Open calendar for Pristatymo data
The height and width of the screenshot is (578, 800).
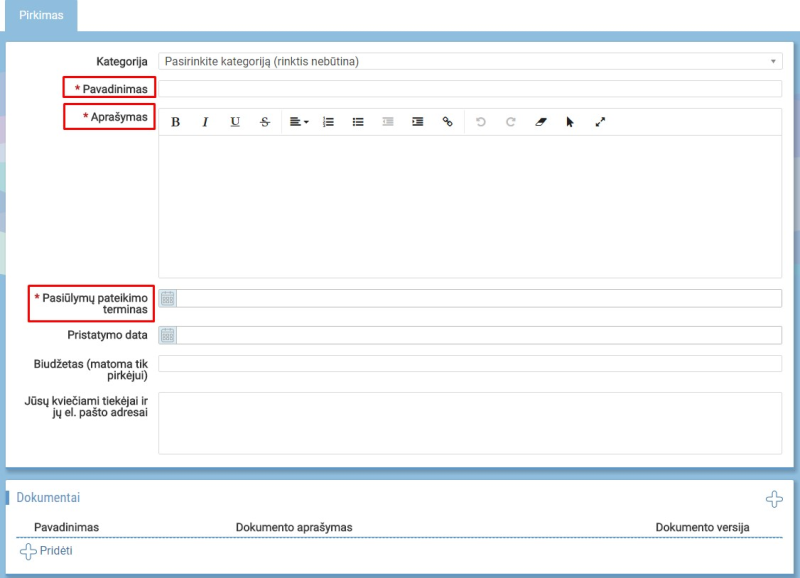click(168, 335)
